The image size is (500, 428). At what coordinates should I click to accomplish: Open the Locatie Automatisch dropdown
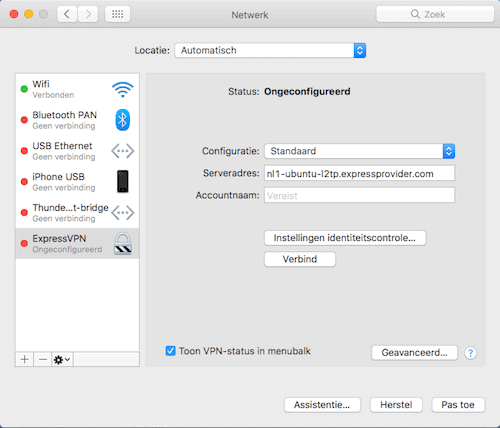click(x=270, y=50)
